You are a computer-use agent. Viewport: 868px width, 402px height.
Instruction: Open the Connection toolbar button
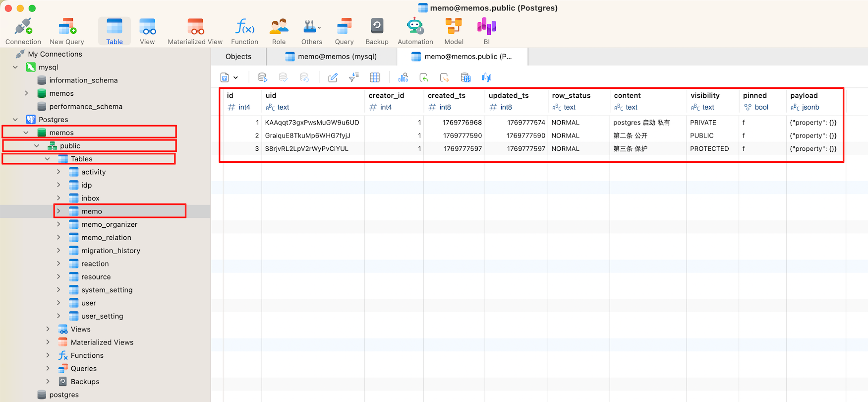click(x=23, y=31)
